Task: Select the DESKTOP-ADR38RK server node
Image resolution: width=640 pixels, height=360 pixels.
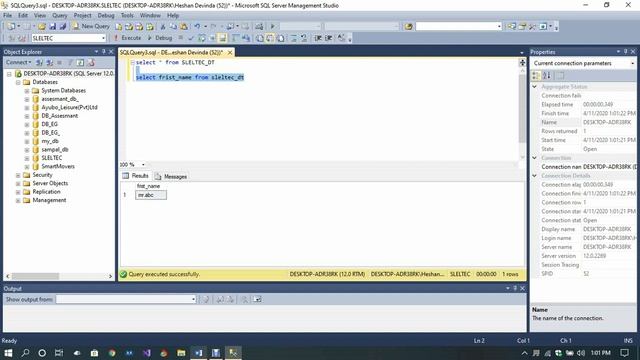Action: click(x=69, y=73)
